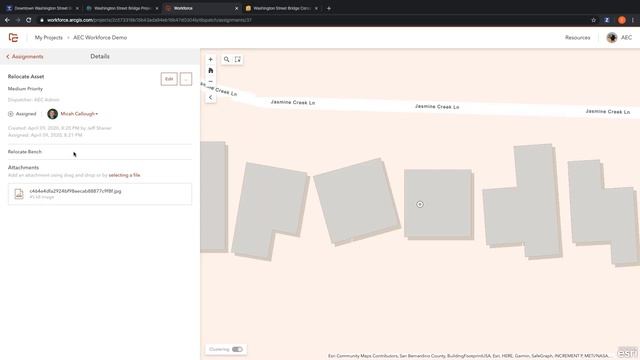Screen dimensions: 640x360
Task: Click the Relocate Bench description text
Action: pos(24,152)
